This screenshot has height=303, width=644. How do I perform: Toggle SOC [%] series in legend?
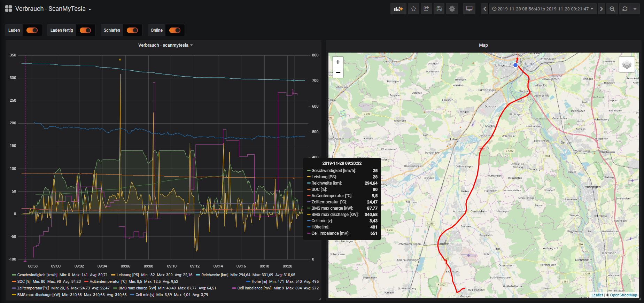coord(24,281)
